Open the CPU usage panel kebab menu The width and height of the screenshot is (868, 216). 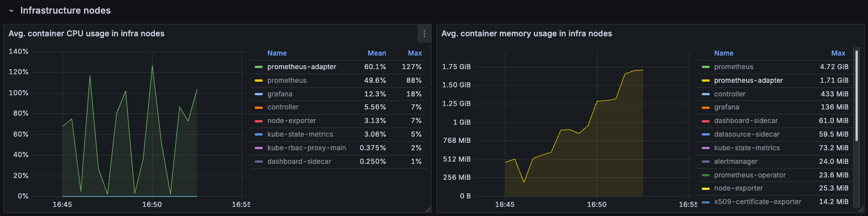424,33
